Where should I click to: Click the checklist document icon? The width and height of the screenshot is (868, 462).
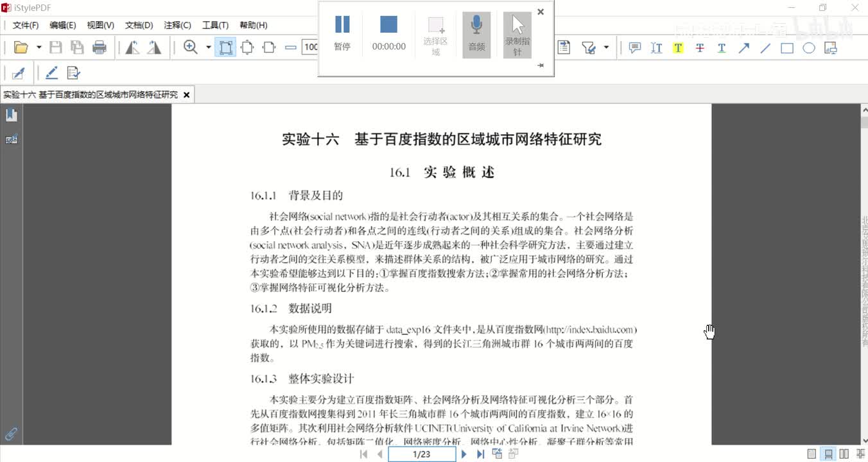[74, 73]
